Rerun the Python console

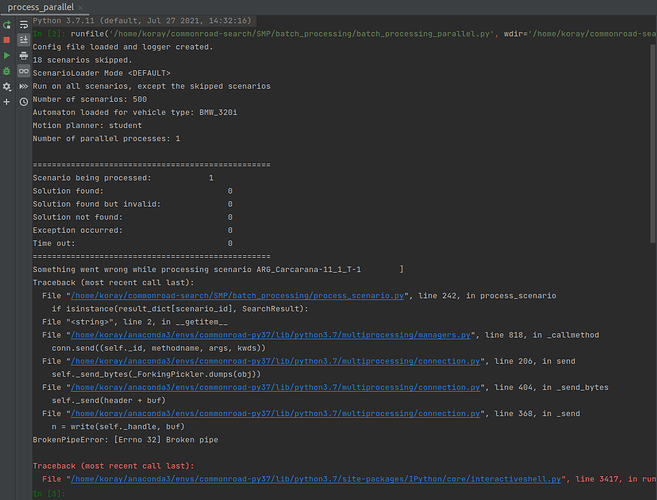click(x=7, y=23)
